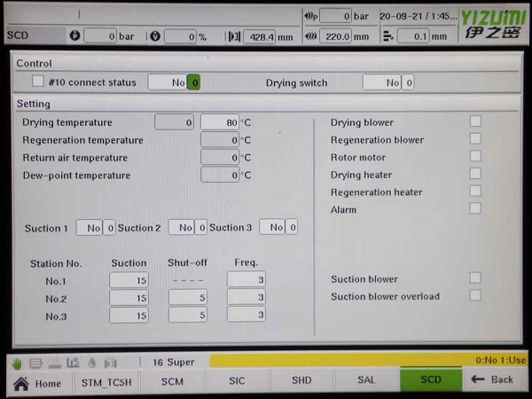
Task: Click the mold position icon beside 428.4 mm
Action: point(234,36)
